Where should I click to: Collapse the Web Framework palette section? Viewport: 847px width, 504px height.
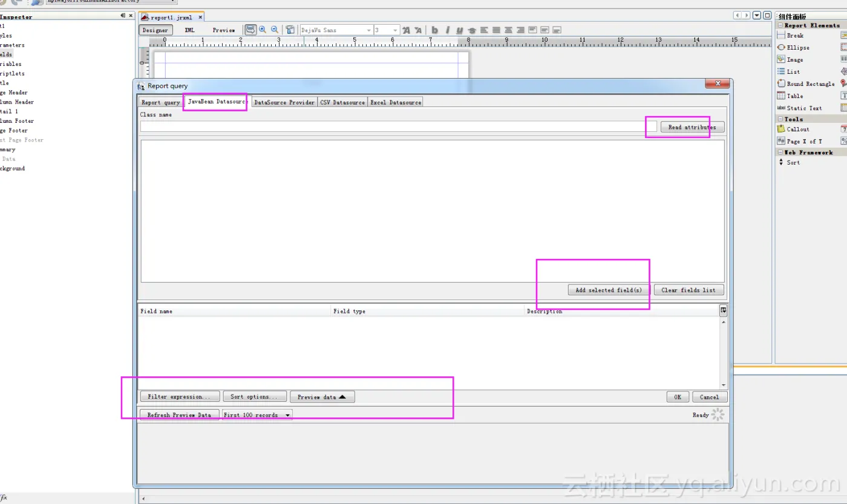780,152
